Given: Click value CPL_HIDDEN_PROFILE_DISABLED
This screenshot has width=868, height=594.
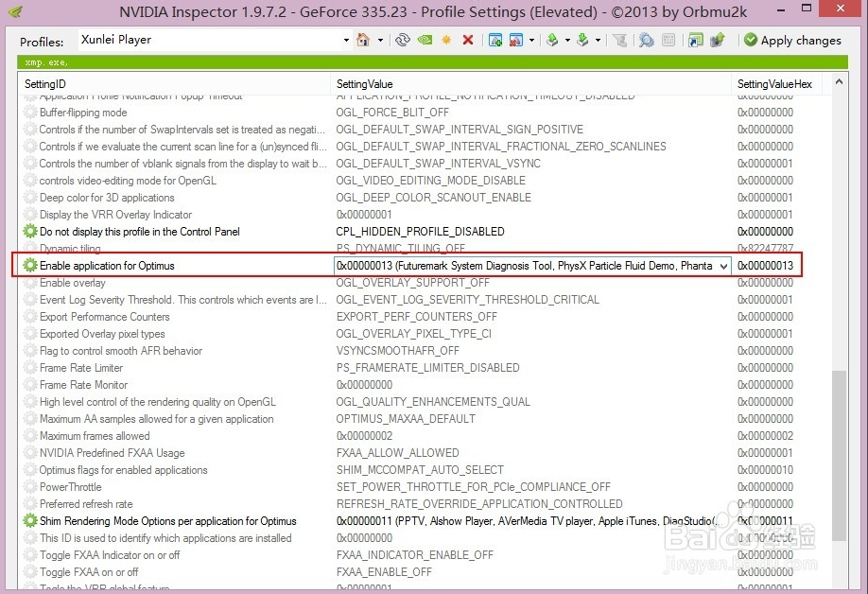Looking at the screenshot, I should (x=420, y=232).
